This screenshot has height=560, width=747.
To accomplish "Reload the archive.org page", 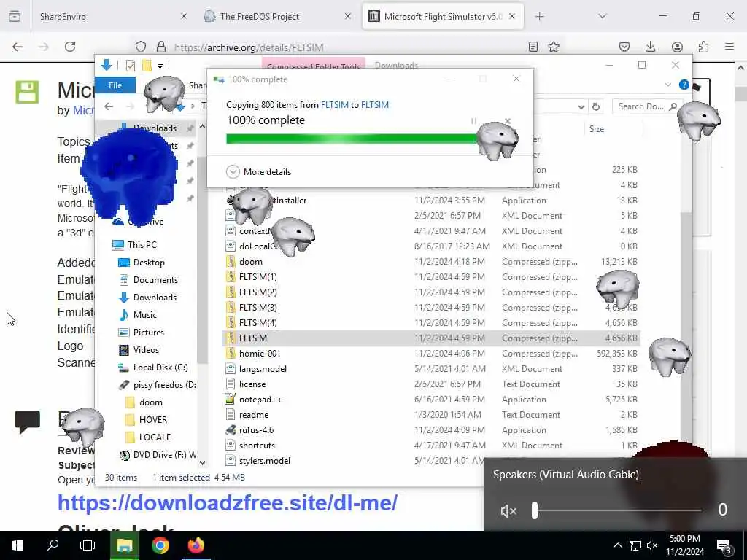I will pyautogui.click(x=70, y=47).
